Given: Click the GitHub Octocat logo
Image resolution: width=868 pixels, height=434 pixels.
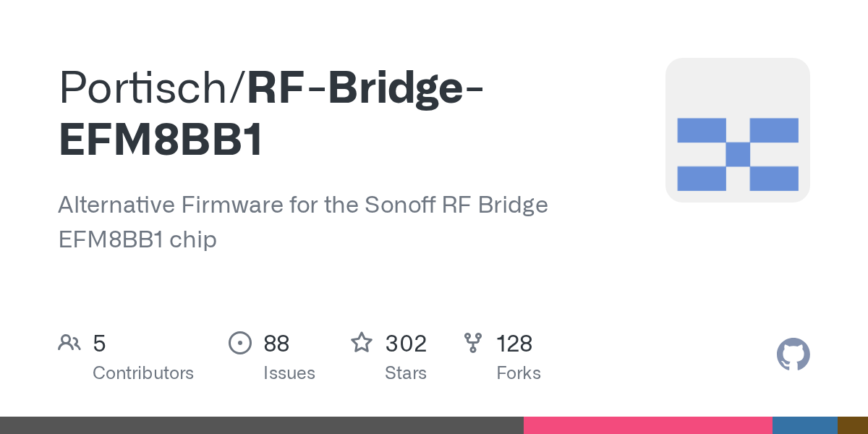Looking at the screenshot, I should [x=793, y=354].
